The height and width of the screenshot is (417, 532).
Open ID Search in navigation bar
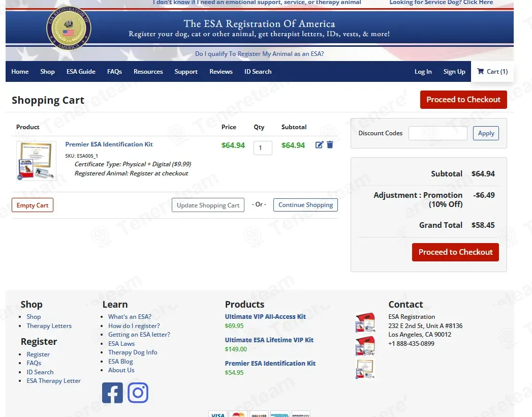(x=258, y=72)
